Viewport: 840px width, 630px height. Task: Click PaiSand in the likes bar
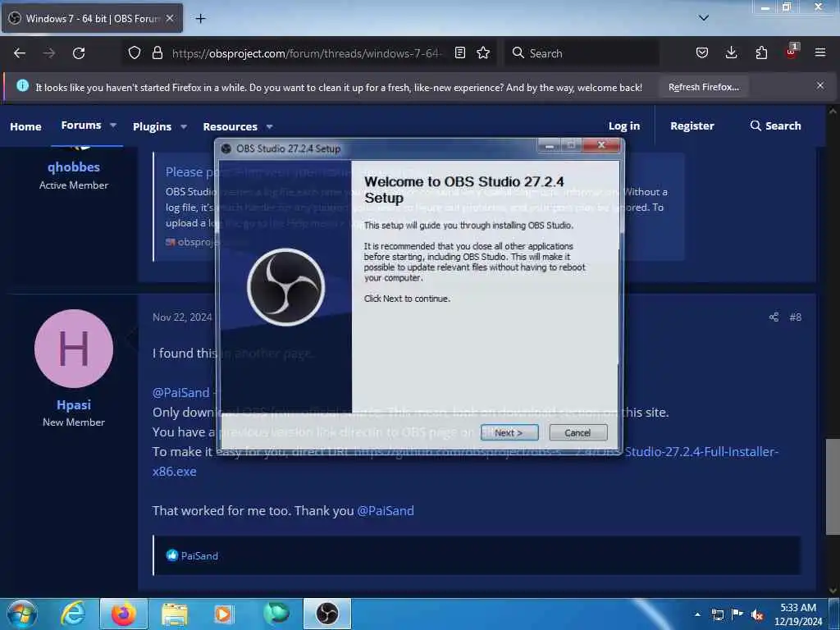coord(199,556)
